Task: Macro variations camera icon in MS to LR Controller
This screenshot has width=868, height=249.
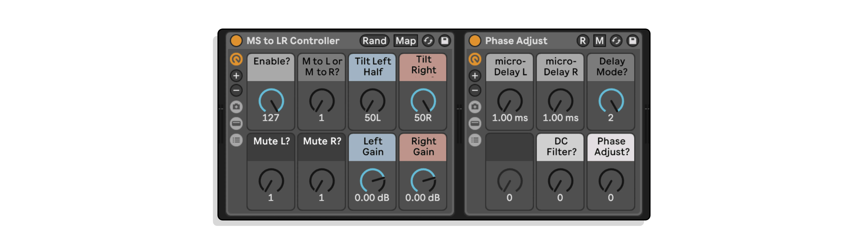Action: click(x=236, y=107)
